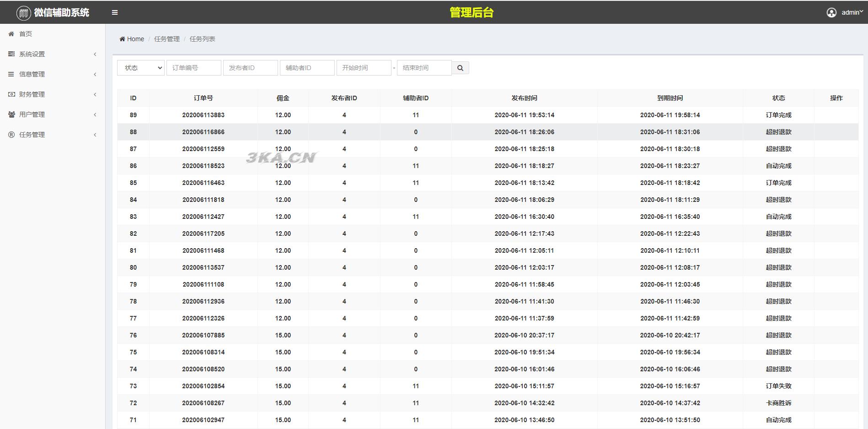Expand 任务管理 using its chevron
Viewport: 868px width, 429px height.
[x=95, y=135]
